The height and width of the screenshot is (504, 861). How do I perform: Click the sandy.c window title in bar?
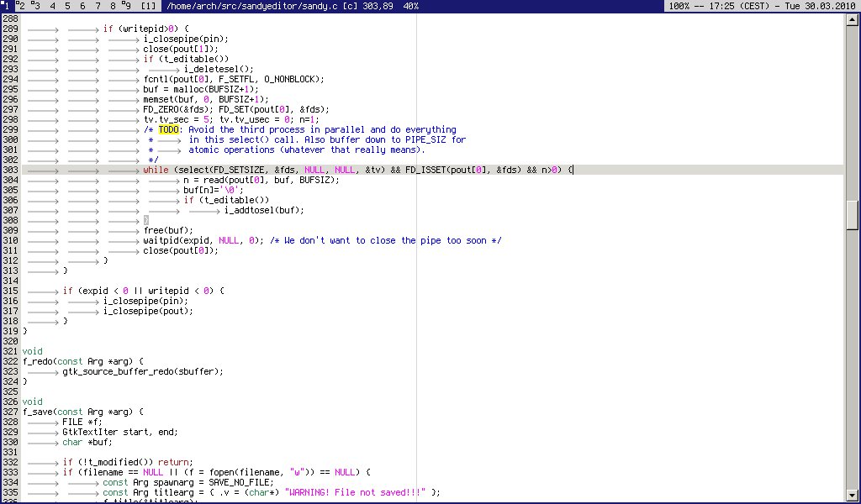point(293,6)
